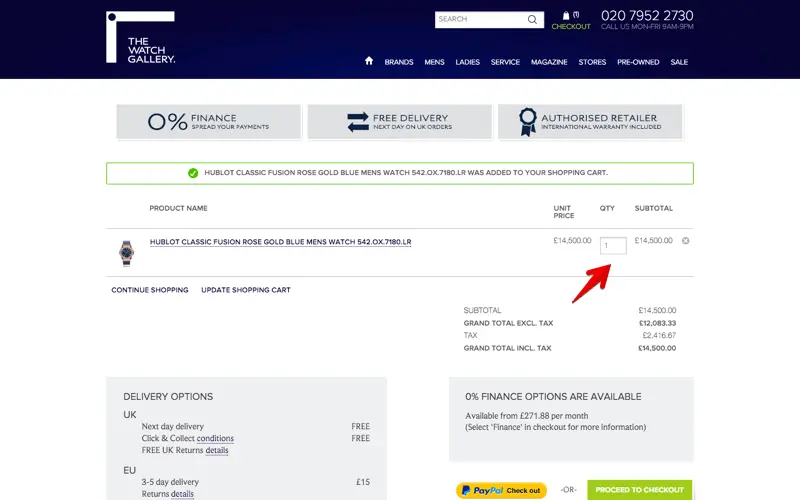Click the 0% Finance banner
This screenshot has width=800, height=500.
(209, 122)
